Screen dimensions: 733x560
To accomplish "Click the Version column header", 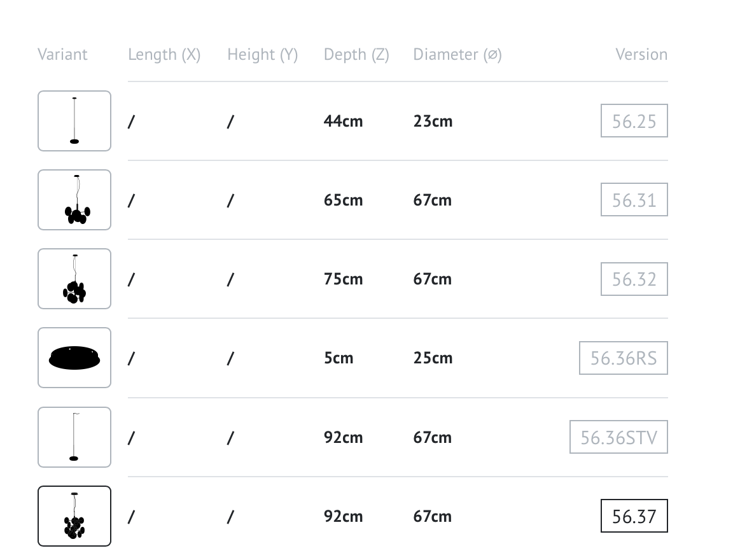I will (641, 54).
